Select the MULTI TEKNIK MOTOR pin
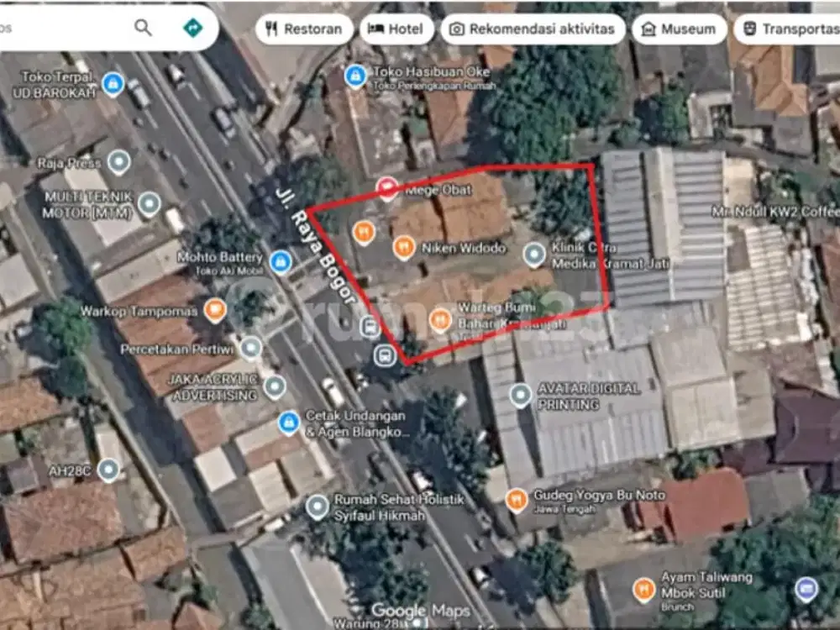Viewport: 840px width, 630px height. (x=149, y=205)
